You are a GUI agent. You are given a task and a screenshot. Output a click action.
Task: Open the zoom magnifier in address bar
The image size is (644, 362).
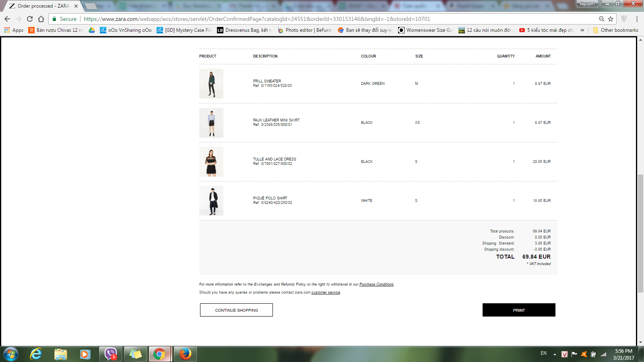(601, 19)
